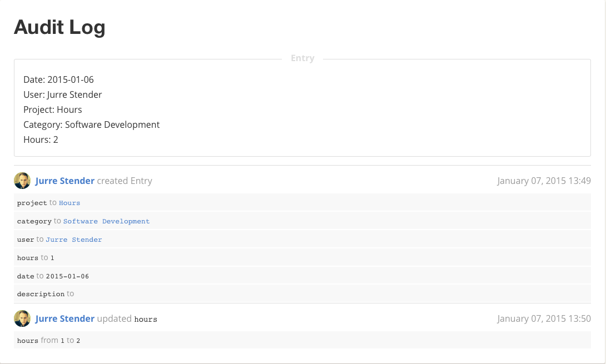Click the hours to 1 row
This screenshot has width=606, height=364.
coord(302,257)
